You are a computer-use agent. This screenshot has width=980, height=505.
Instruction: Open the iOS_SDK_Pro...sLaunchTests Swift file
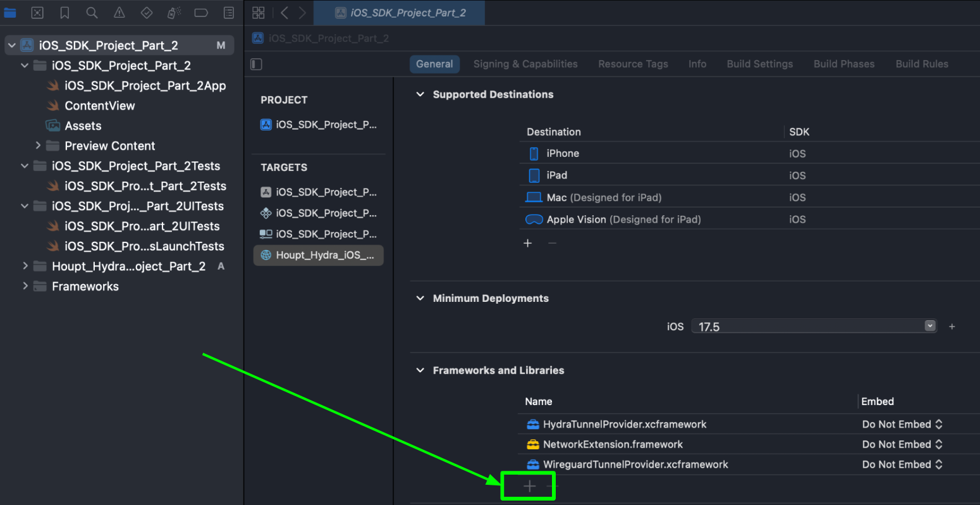coord(144,246)
